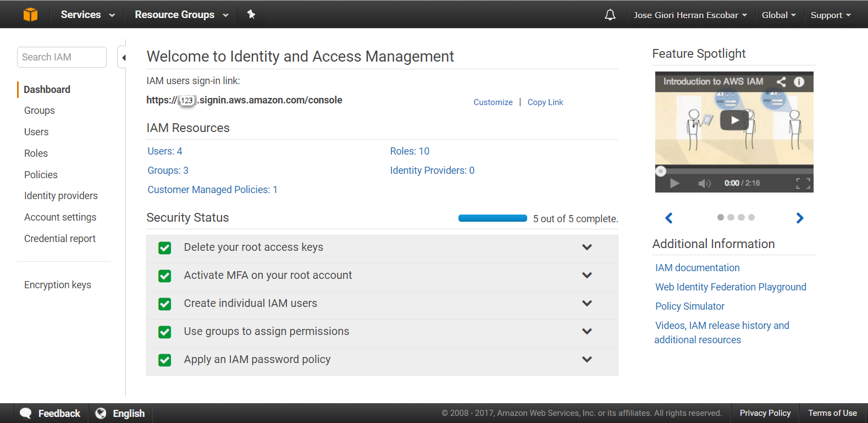Click the globe language icon

pyautogui.click(x=101, y=413)
